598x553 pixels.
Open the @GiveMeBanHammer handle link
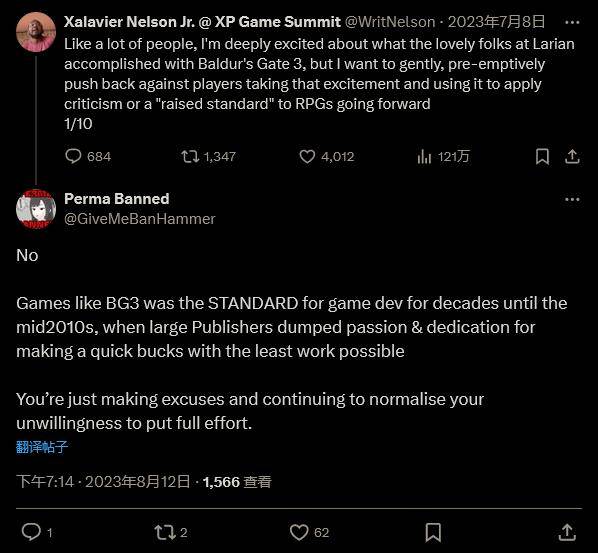coord(140,219)
